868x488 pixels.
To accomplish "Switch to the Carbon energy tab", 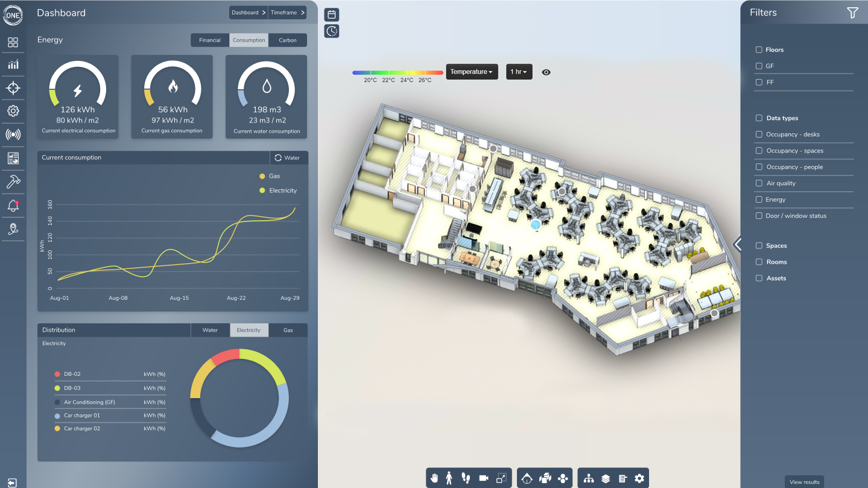I will [288, 40].
